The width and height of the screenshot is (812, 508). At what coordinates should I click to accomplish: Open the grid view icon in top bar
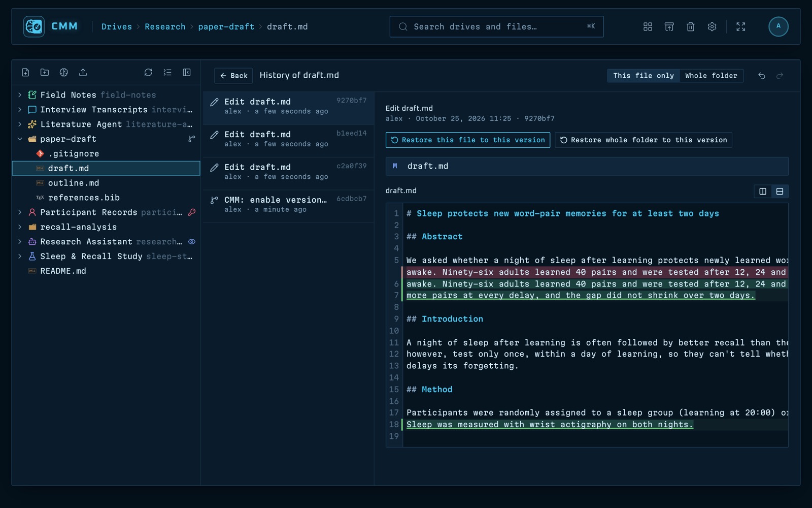coord(648,27)
